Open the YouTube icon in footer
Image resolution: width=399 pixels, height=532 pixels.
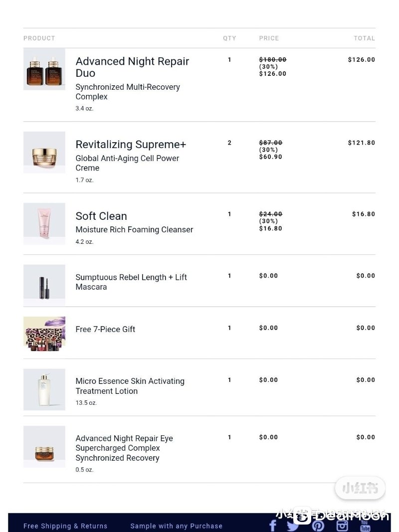(x=365, y=526)
